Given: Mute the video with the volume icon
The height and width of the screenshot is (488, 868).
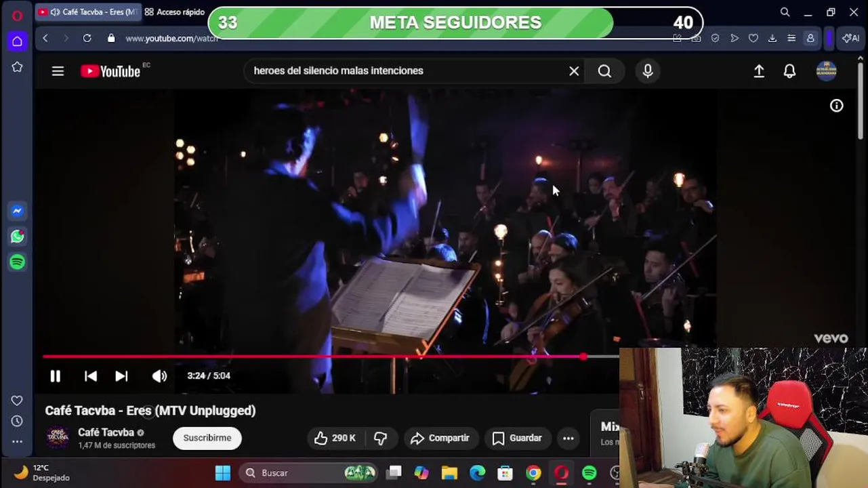Looking at the screenshot, I should 159,375.
